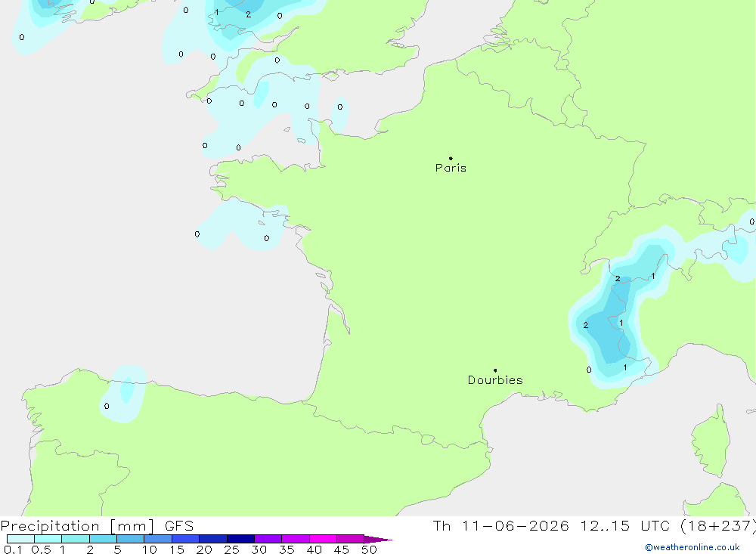Click the legend value 15
This screenshot has height=554, width=756.
tap(177, 549)
